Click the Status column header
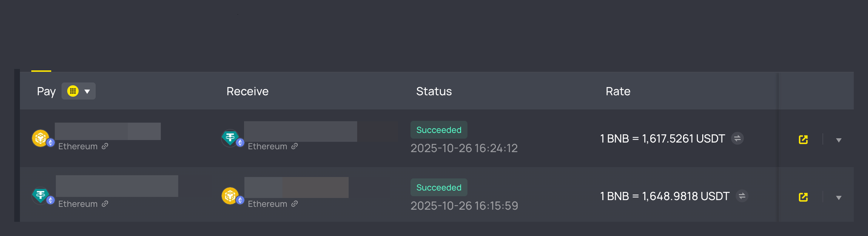The height and width of the screenshot is (236, 868). pyautogui.click(x=434, y=91)
